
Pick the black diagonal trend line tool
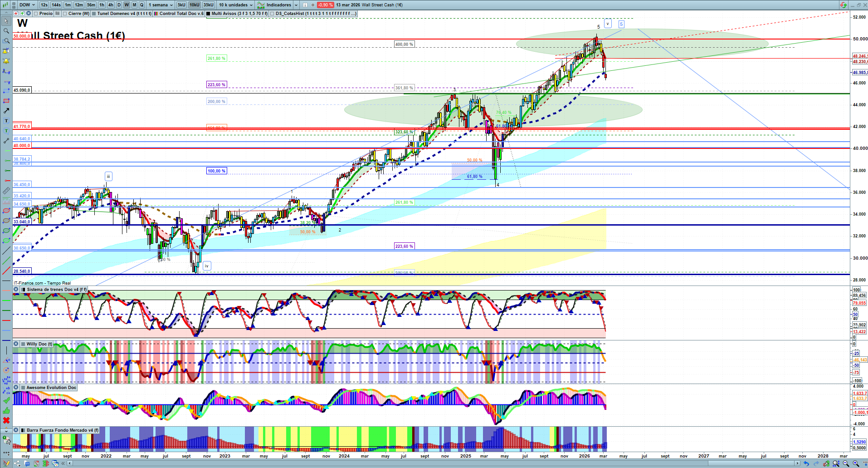(6, 251)
